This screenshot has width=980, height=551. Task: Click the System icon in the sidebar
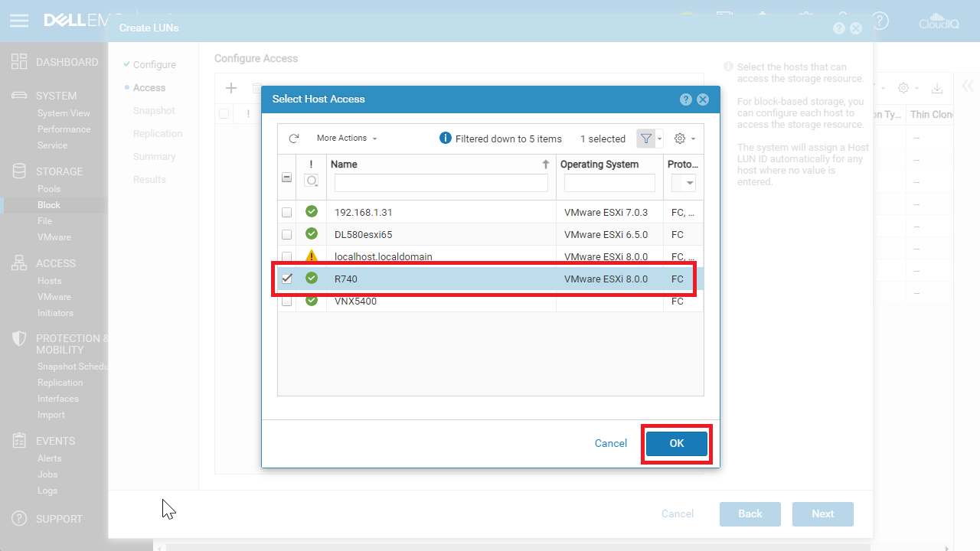point(20,96)
